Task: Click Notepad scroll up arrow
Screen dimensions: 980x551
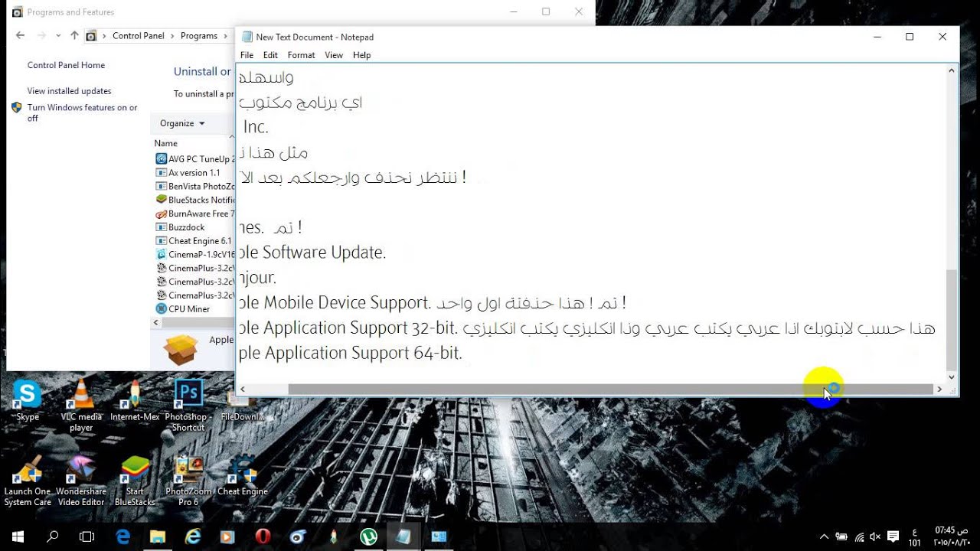Action: tap(952, 70)
